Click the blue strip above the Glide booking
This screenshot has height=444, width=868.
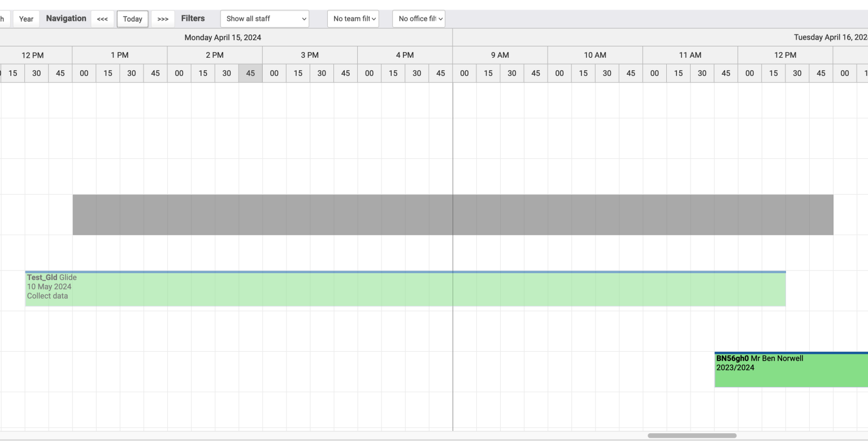coord(396,272)
